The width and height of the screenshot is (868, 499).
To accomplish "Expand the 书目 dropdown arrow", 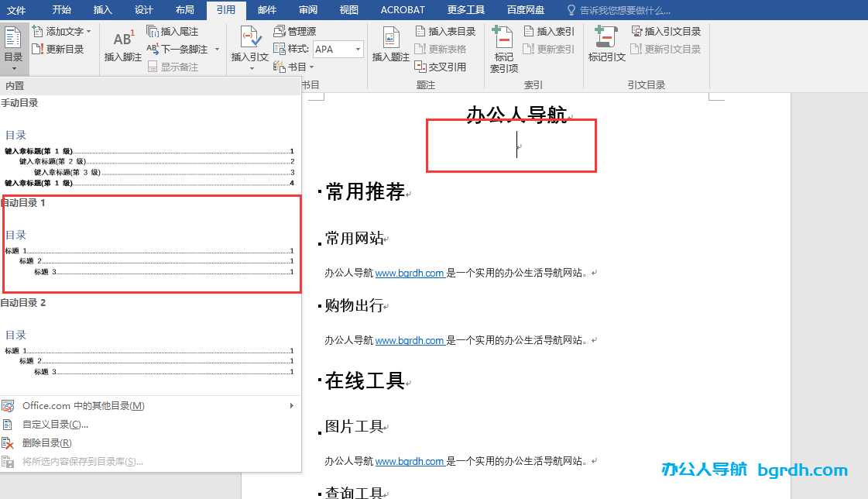I will (x=312, y=67).
